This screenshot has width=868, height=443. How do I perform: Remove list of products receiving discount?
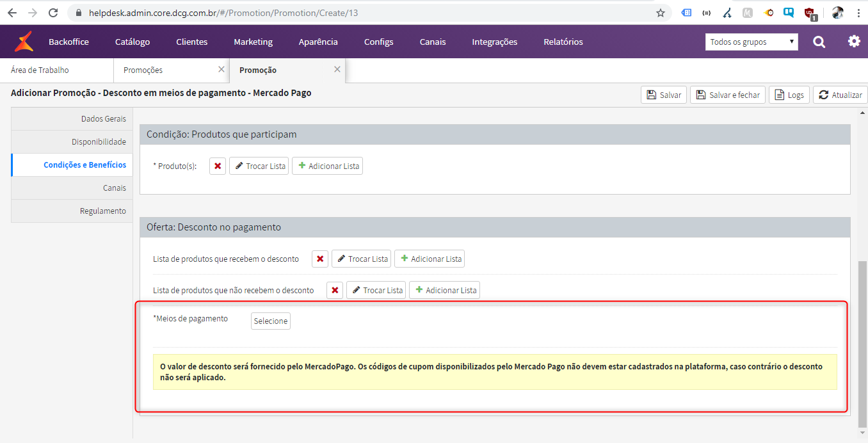click(320, 259)
